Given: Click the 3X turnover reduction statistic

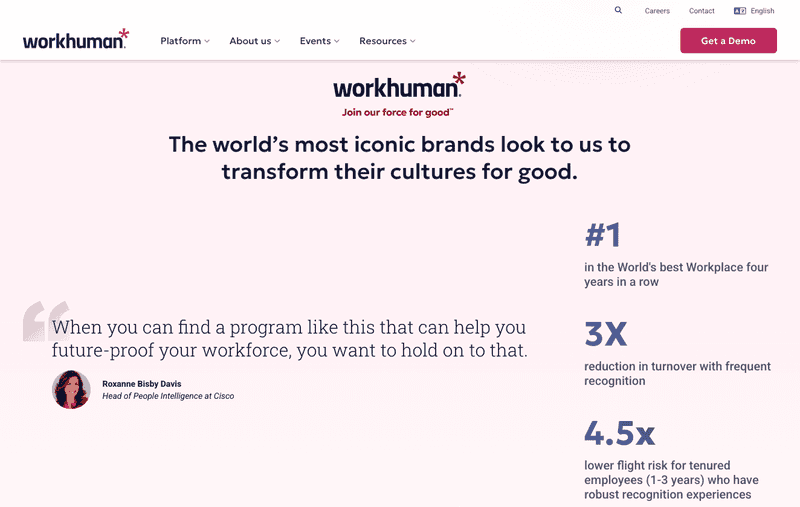Looking at the screenshot, I should pyautogui.click(x=605, y=334).
